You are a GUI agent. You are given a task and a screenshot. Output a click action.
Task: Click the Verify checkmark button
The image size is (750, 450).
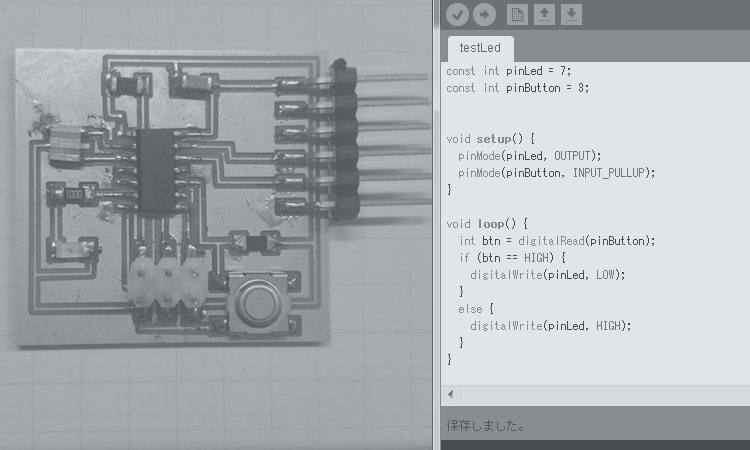click(457, 14)
